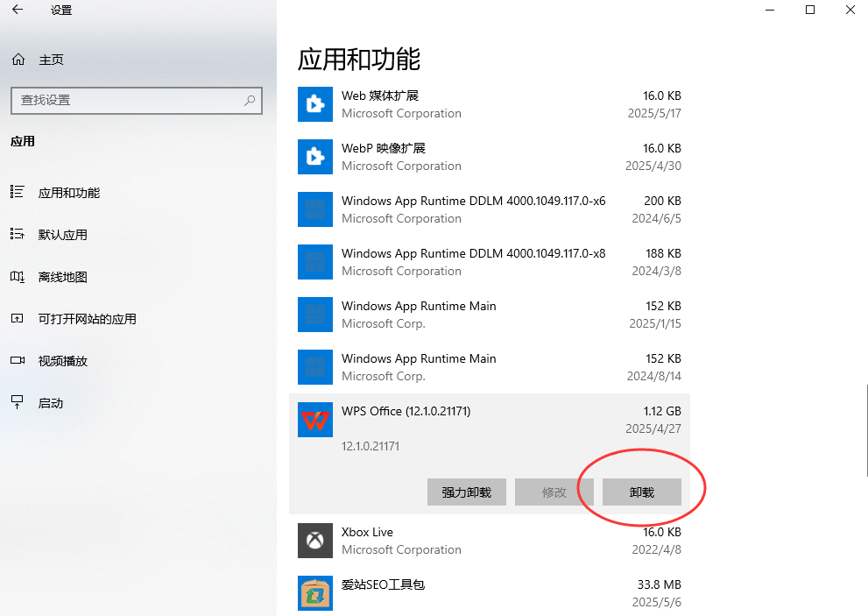Click the 2025/5/17 install date
This screenshot has height=616, width=868.
coord(654,113)
